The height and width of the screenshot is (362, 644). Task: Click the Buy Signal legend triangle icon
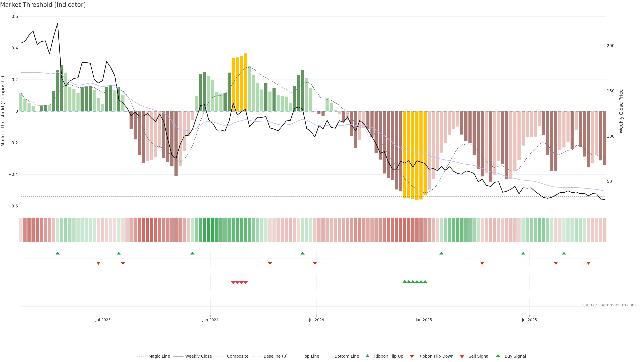(x=498, y=356)
